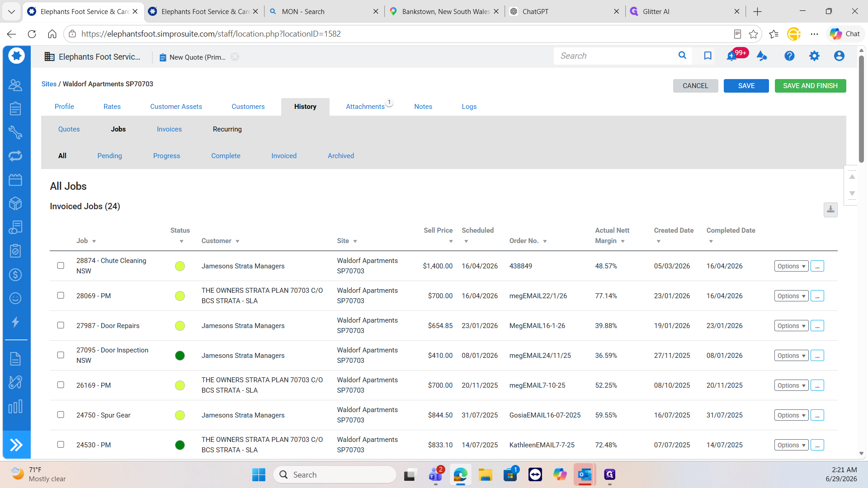Viewport: 868px width, 488px height.
Task: Open Options dropdown for job 24750
Action: pyautogui.click(x=791, y=415)
